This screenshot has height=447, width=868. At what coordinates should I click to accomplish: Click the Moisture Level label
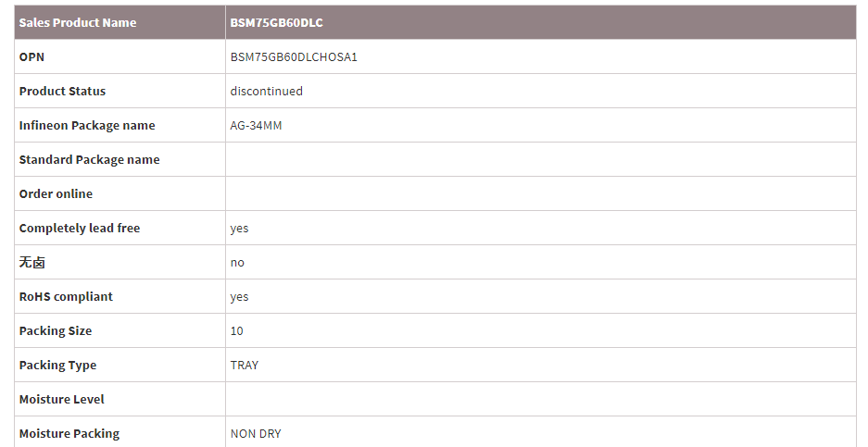pyautogui.click(x=61, y=399)
